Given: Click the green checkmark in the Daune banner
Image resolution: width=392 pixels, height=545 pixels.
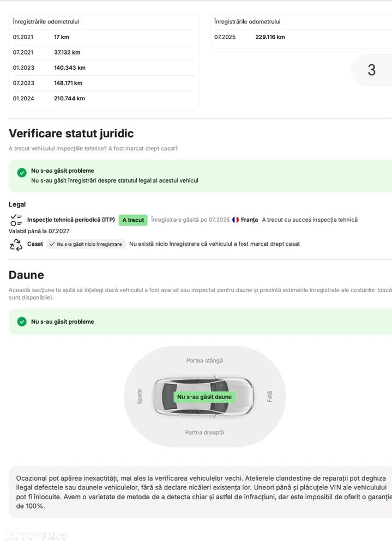Looking at the screenshot, I should (x=22, y=322).
